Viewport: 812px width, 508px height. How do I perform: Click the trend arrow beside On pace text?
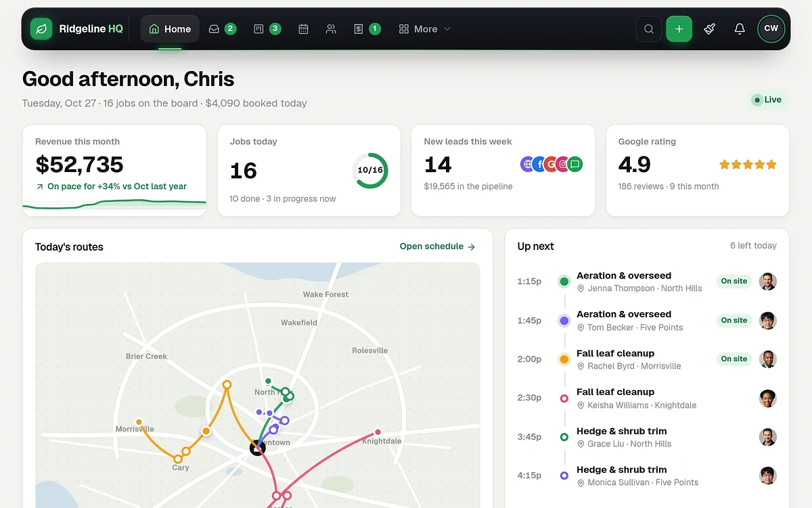click(x=40, y=187)
